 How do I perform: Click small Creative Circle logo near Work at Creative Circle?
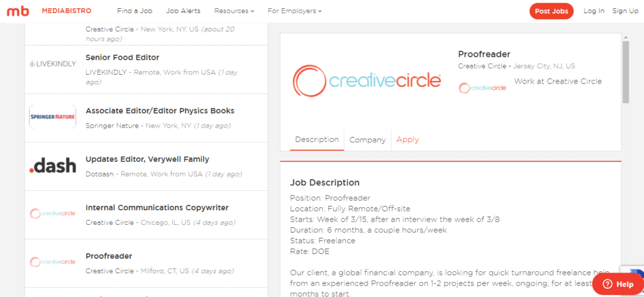pyautogui.click(x=482, y=87)
